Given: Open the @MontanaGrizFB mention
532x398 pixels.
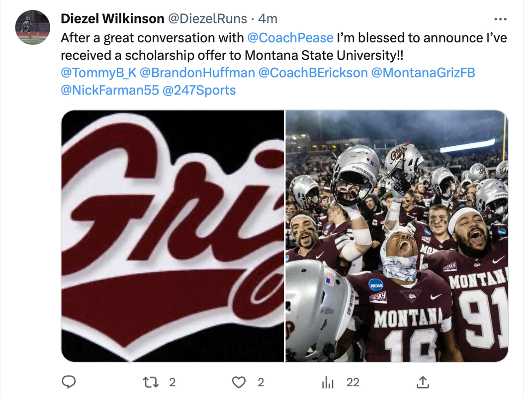Looking at the screenshot, I should pos(423,73).
